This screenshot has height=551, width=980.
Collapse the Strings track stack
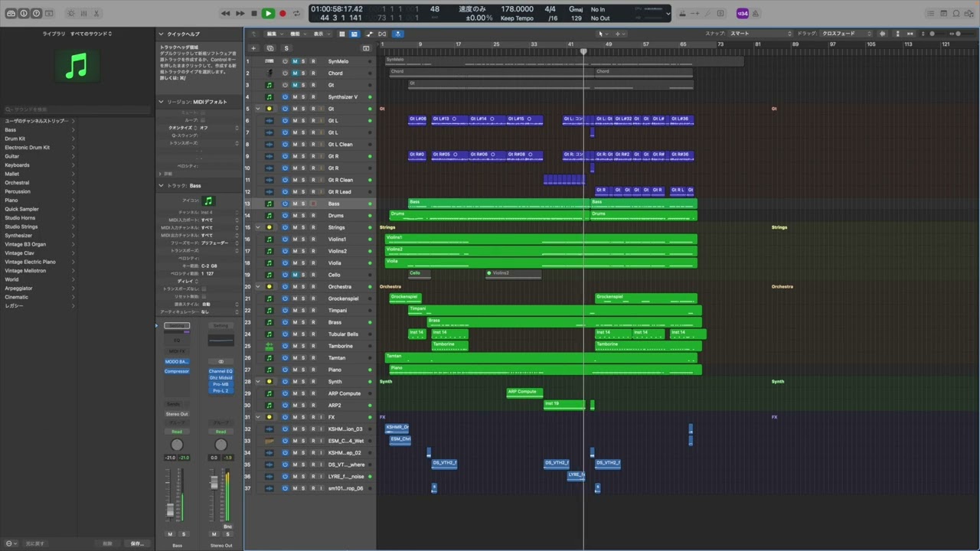click(258, 227)
